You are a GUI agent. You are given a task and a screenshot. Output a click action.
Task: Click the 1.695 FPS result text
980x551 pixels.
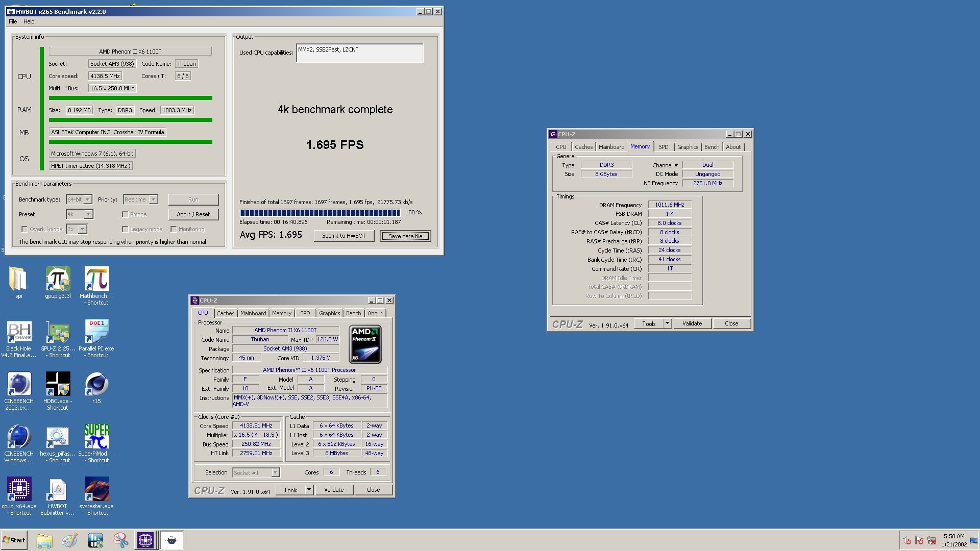click(x=335, y=145)
